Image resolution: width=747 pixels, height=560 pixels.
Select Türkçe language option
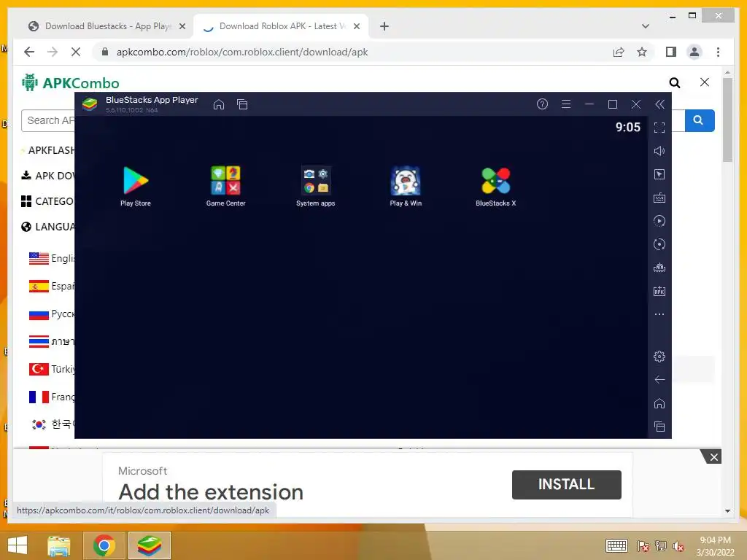point(52,369)
